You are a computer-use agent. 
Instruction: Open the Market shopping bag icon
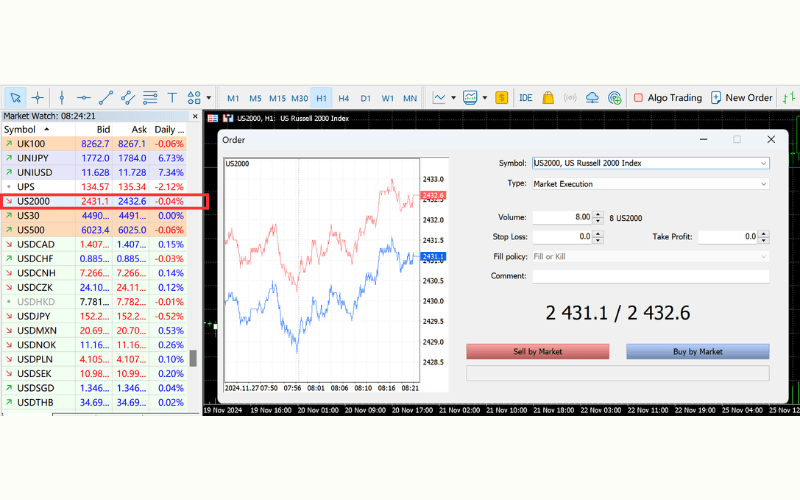tap(548, 97)
